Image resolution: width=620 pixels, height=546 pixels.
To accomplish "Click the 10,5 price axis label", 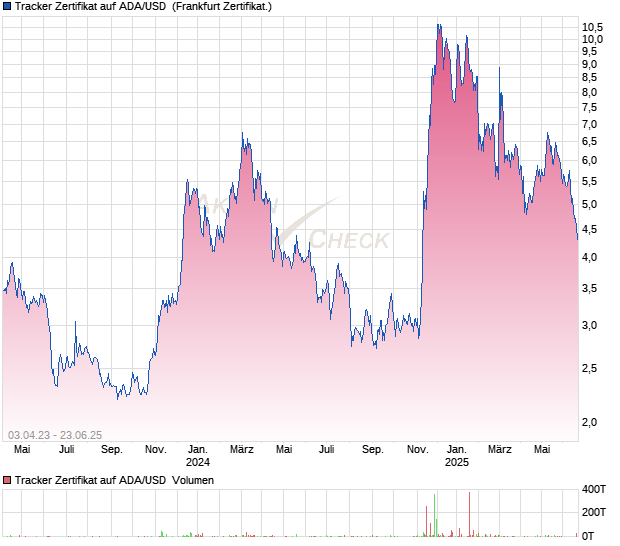I will 593,27.
